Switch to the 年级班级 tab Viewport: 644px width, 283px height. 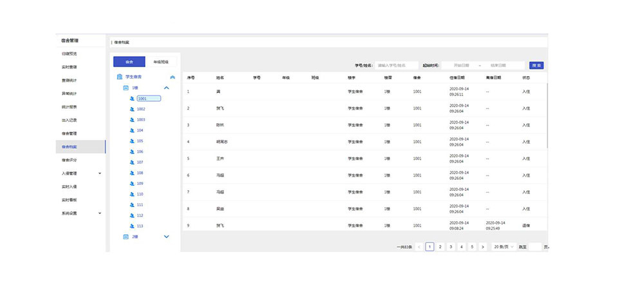point(162,62)
